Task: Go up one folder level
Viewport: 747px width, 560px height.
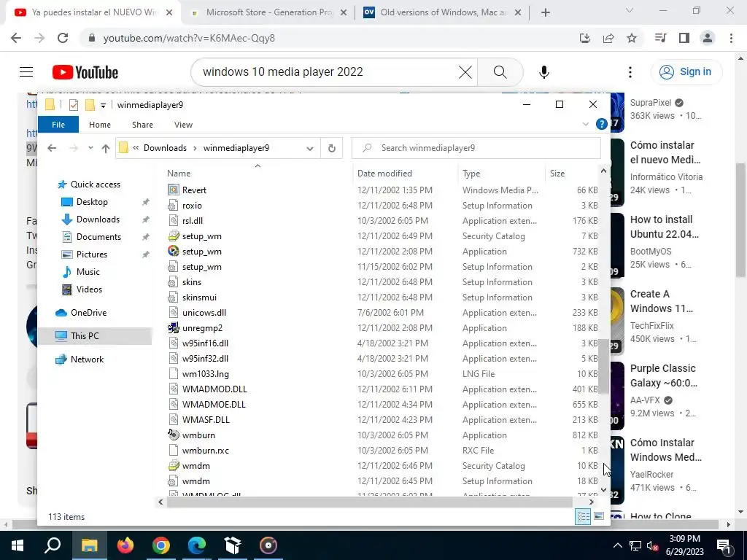Action: click(x=105, y=148)
